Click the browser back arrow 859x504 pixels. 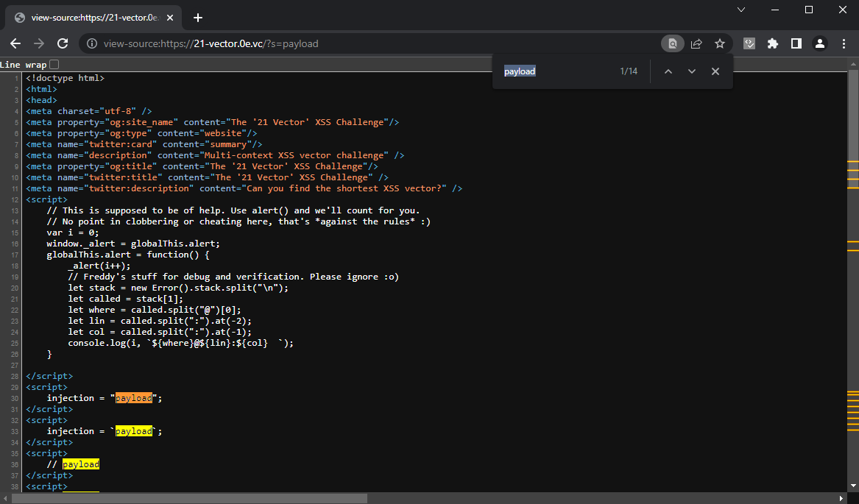coord(15,43)
